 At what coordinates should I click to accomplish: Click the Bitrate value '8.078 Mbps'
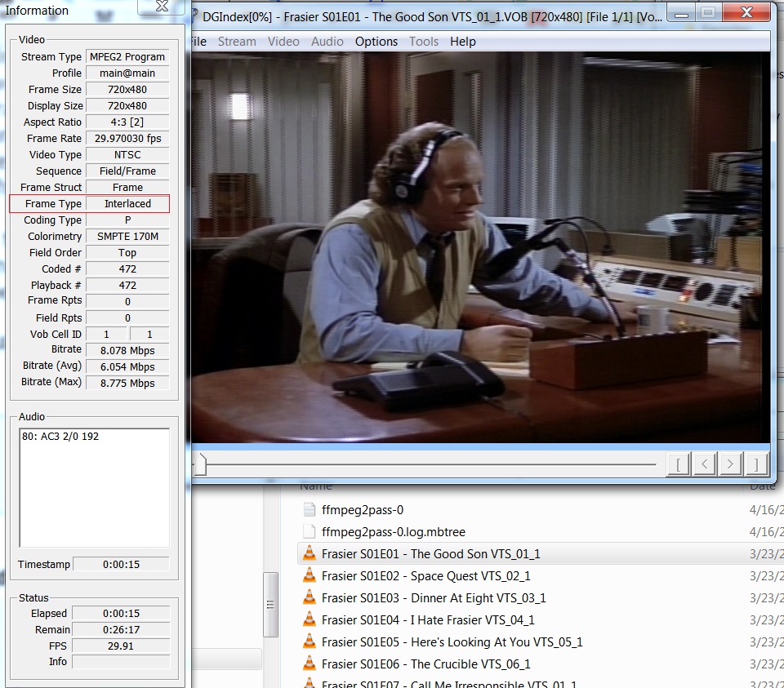(x=127, y=350)
